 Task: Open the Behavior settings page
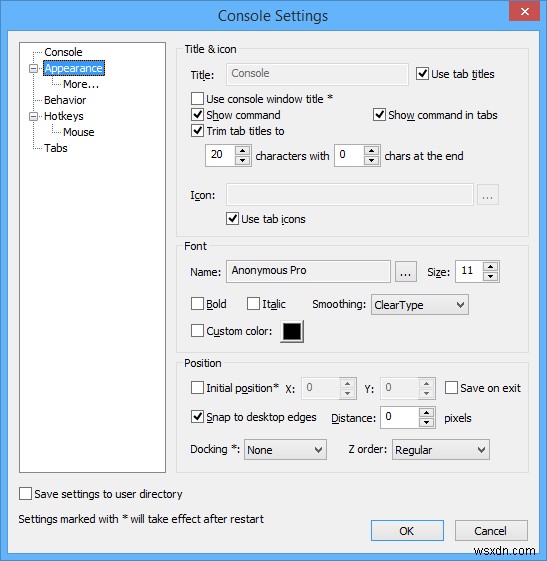pos(65,100)
